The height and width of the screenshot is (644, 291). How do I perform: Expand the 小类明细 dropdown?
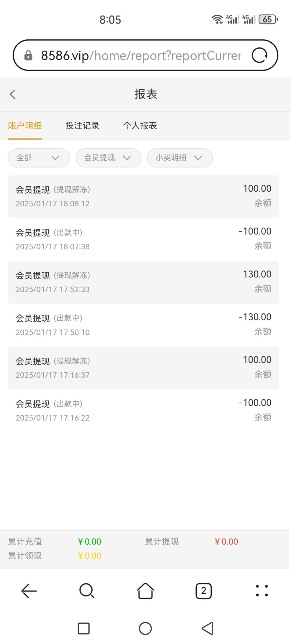coord(180,158)
